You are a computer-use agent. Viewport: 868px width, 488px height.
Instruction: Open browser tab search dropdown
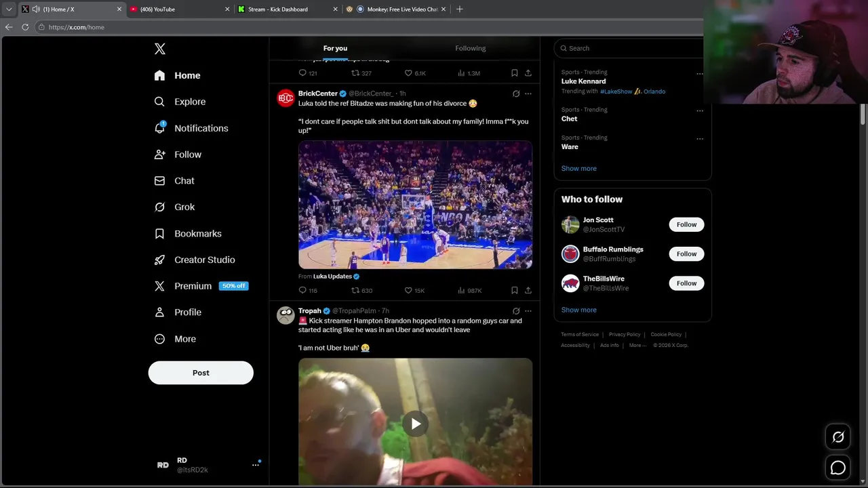pyautogui.click(x=9, y=9)
